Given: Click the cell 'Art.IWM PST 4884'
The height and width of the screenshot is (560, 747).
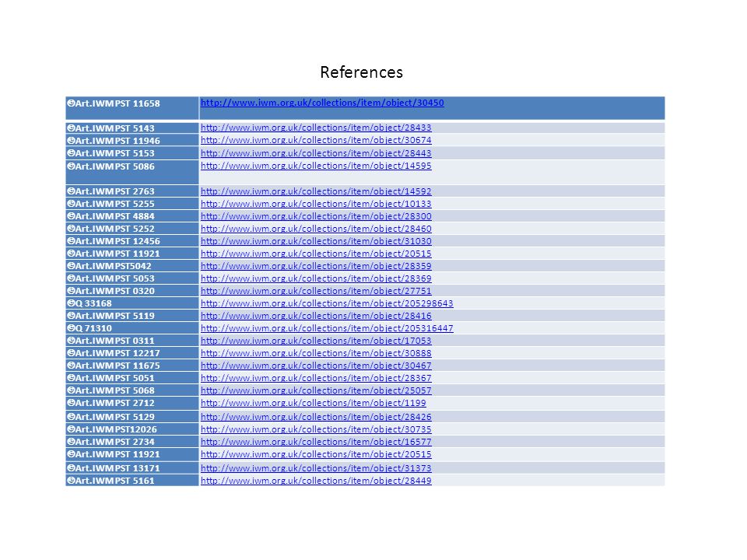Looking at the screenshot, I should tap(132, 216).
